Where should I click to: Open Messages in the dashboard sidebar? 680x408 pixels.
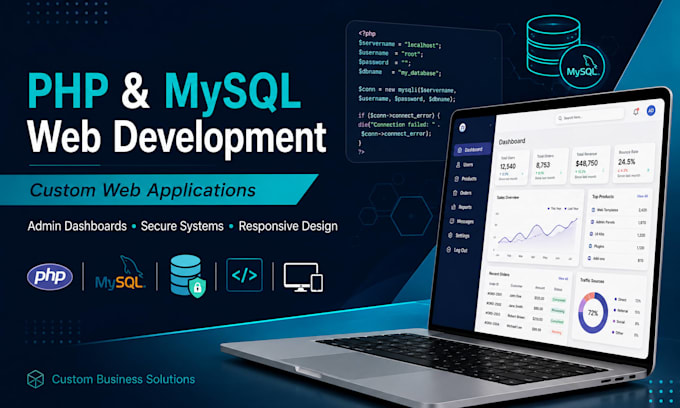[x=461, y=222]
